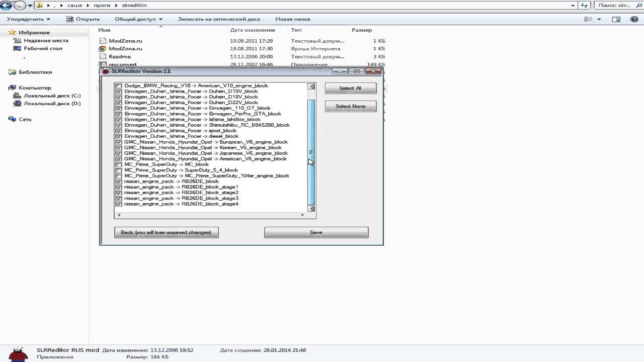Click the ModZona.ru text document icon
644x362 pixels.
pyautogui.click(x=103, y=41)
